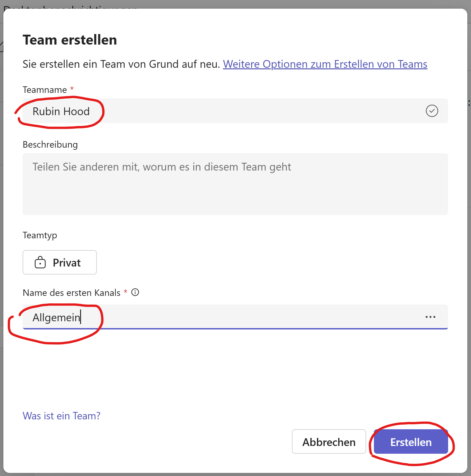The image size is (471, 476).
Task: Click the "Name des ersten Kanals" label
Action: point(71,293)
